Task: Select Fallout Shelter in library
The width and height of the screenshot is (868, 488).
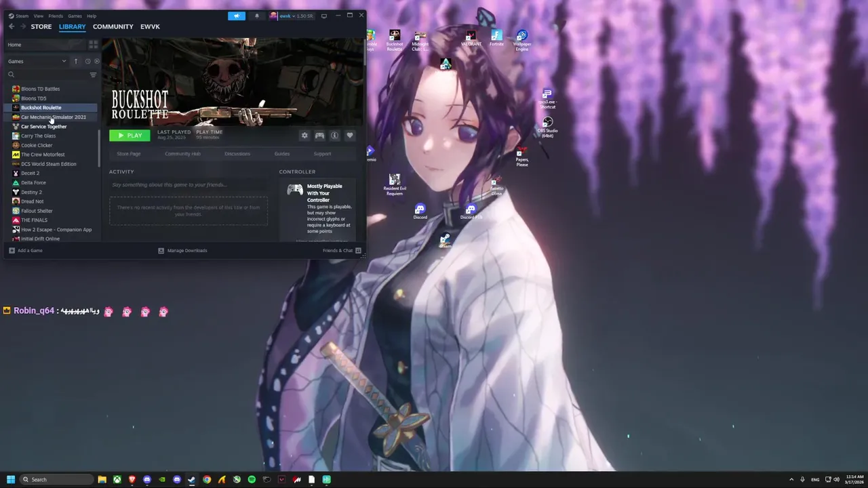Action: (x=52, y=211)
